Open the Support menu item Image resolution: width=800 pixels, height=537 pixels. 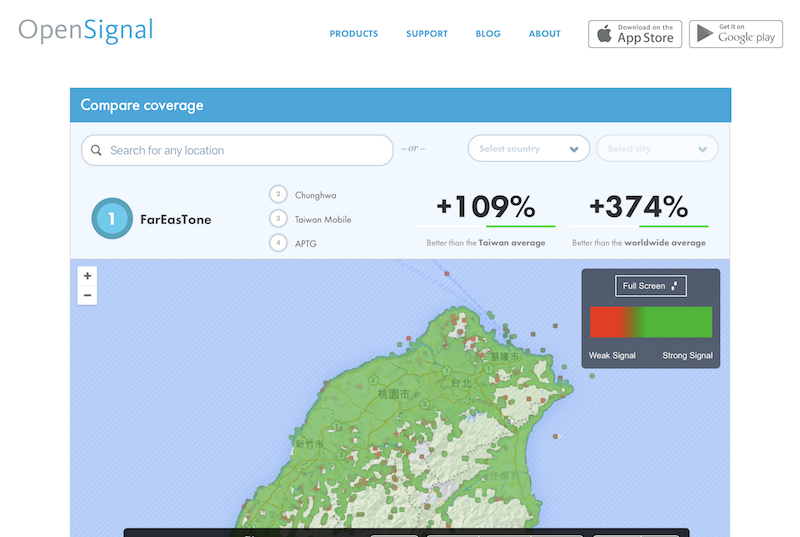427,34
